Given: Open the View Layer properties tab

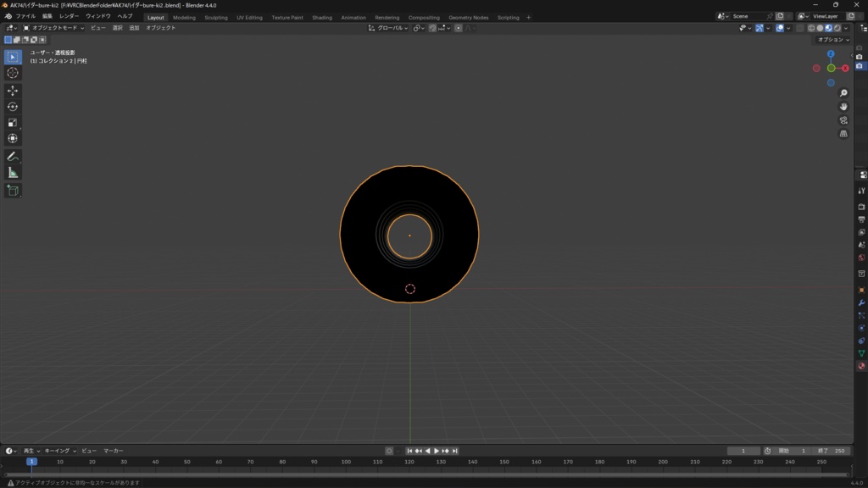Looking at the screenshot, I should pyautogui.click(x=861, y=232).
